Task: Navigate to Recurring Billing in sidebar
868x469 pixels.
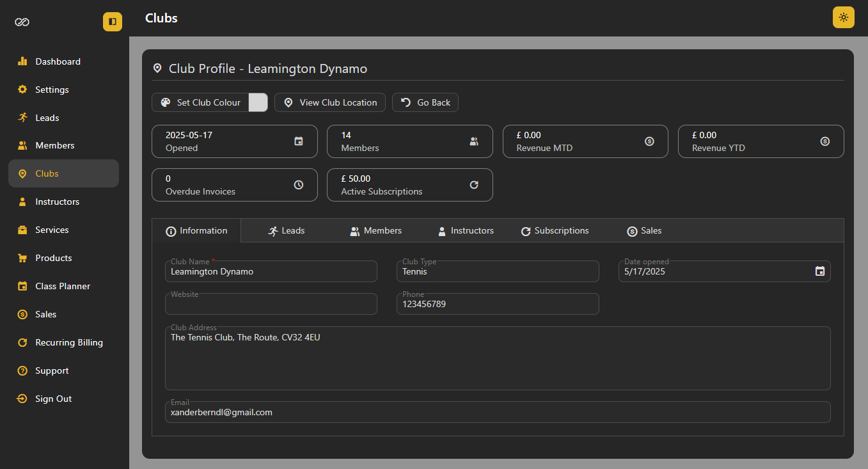Action: pyautogui.click(x=68, y=342)
